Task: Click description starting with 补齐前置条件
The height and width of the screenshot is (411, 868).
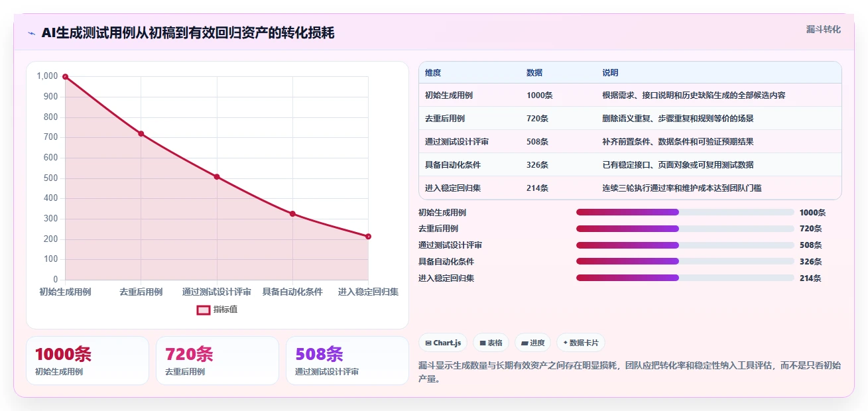Action: (x=678, y=142)
